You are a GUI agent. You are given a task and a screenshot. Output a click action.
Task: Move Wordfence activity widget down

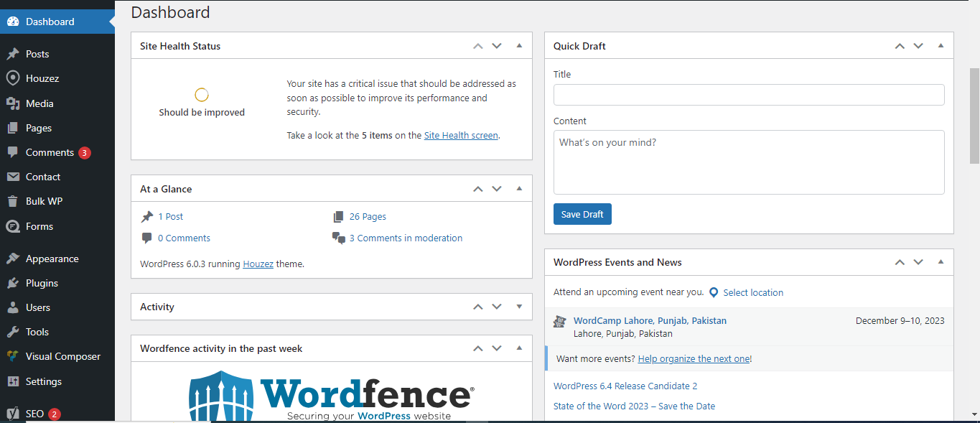(x=496, y=348)
